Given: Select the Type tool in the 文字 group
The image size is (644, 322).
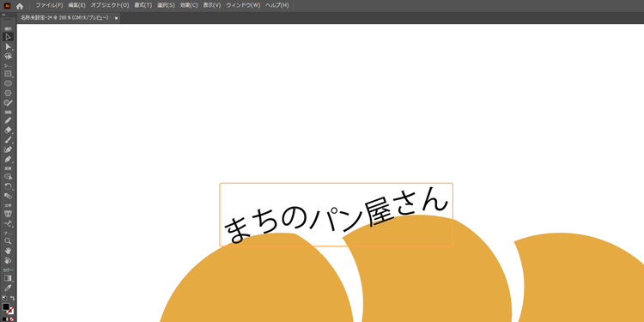Looking at the screenshot, I should (x=8, y=214).
